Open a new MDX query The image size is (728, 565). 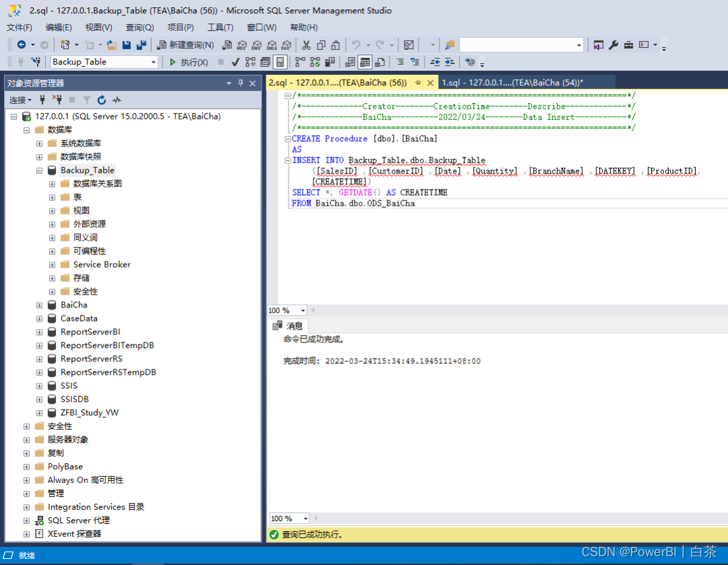(x=242, y=45)
